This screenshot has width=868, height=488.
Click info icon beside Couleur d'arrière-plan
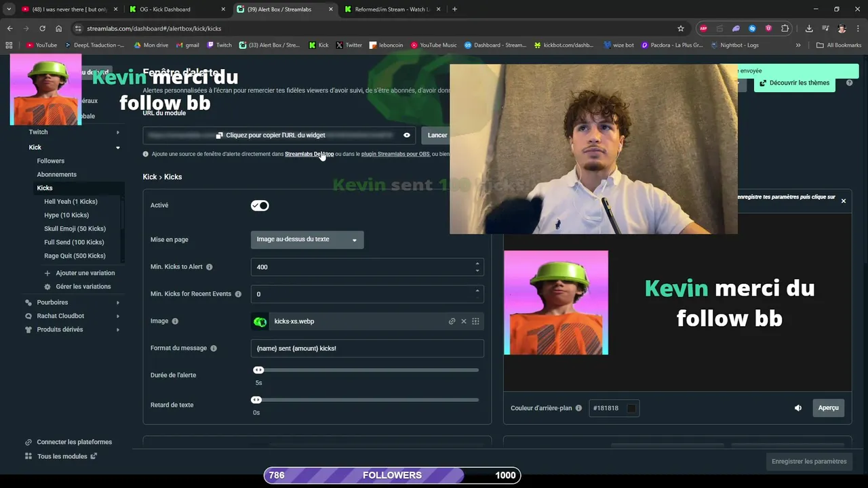[578, 408]
